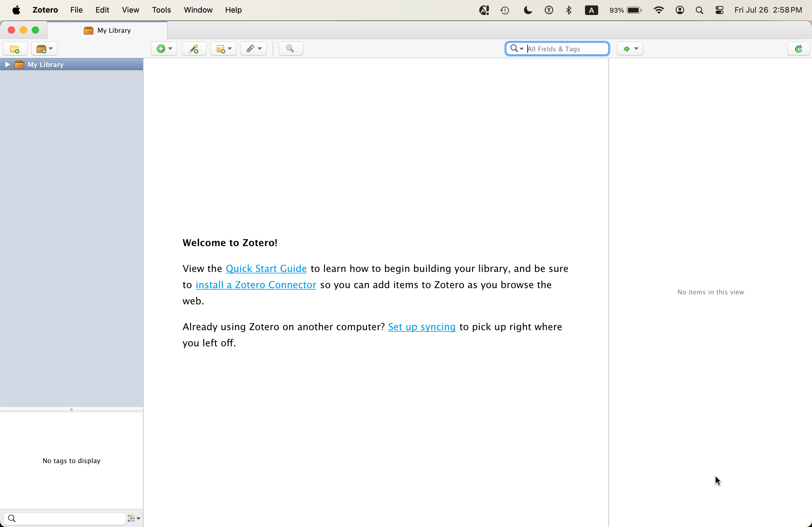
Task: Open the File menu
Action: [x=76, y=10]
